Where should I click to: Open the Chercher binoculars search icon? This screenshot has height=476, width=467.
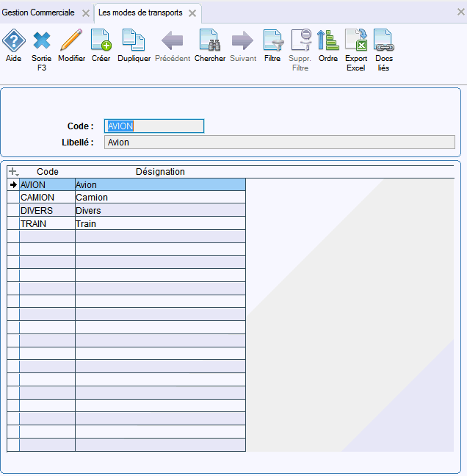tap(210, 40)
